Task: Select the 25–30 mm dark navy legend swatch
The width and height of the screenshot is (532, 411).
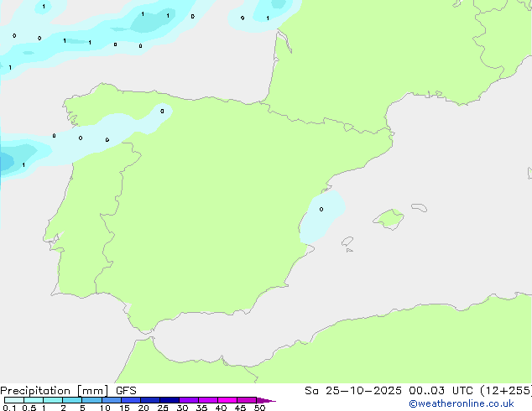Action: pos(170,400)
